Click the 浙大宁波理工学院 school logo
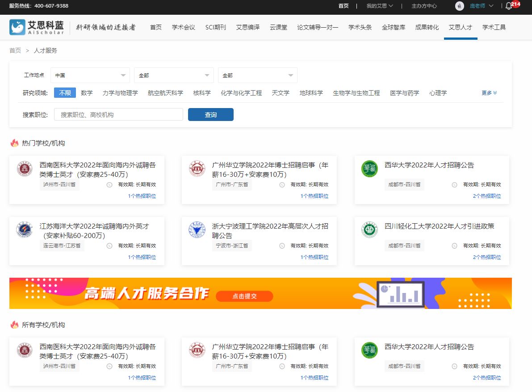This screenshot has height=392, width=532. [197, 229]
